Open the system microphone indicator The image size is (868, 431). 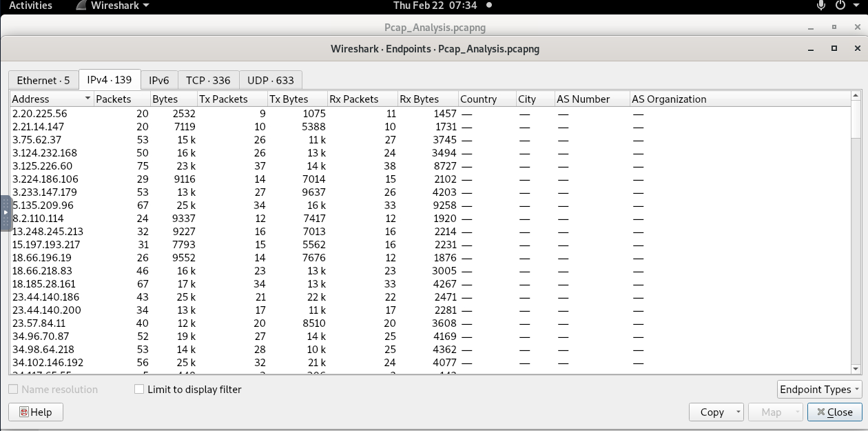pyautogui.click(x=821, y=6)
